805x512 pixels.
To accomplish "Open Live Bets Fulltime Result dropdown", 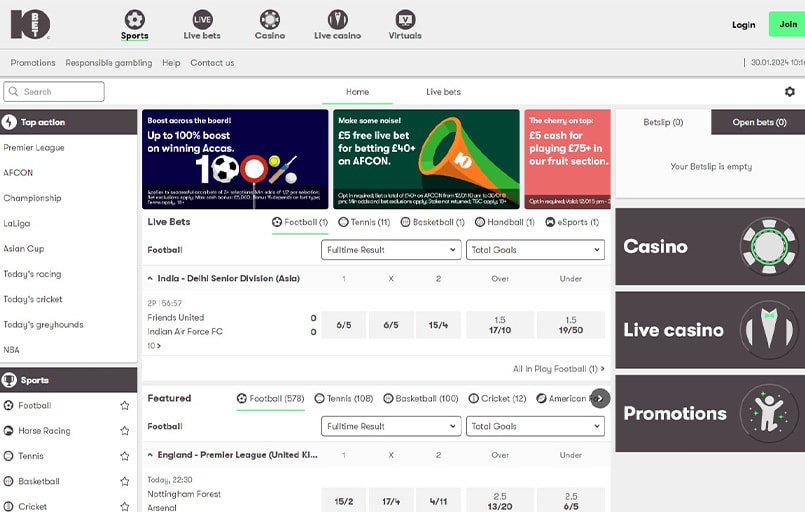I will (391, 250).
